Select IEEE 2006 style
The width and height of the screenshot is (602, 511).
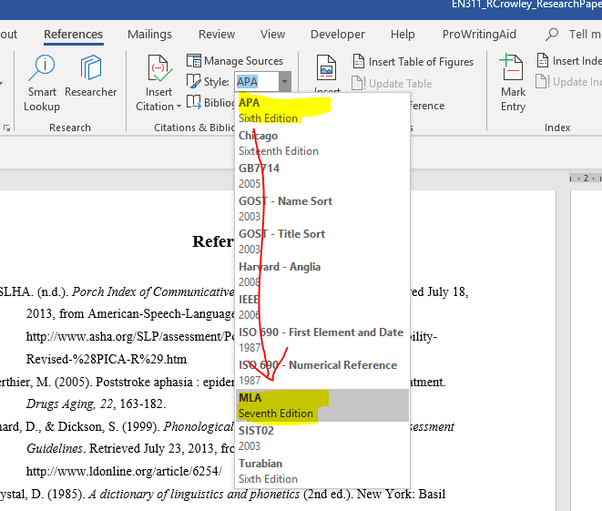(x=322, y=307)
